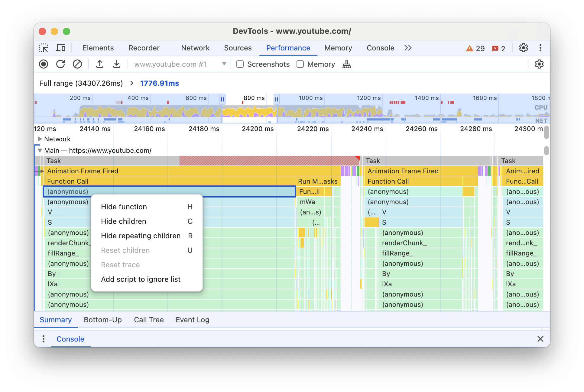Click the record performance button
This screenshot has height=392, width=584.
point(44,64)
